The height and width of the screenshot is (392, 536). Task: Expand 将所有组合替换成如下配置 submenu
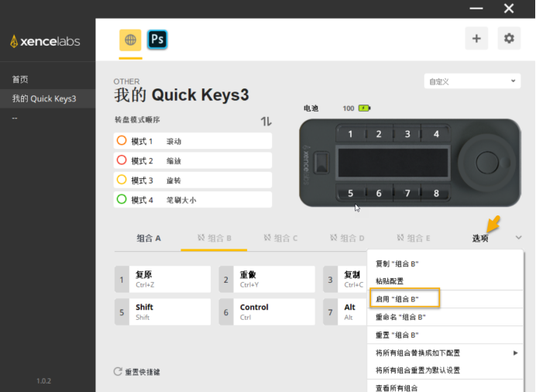click(x=445, y=353)
